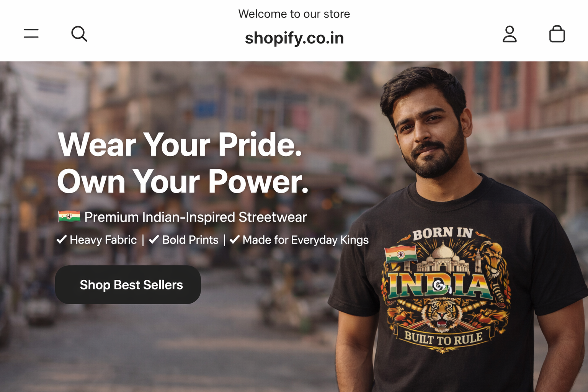Click the Own Your Power headline line

click(183, 181)
